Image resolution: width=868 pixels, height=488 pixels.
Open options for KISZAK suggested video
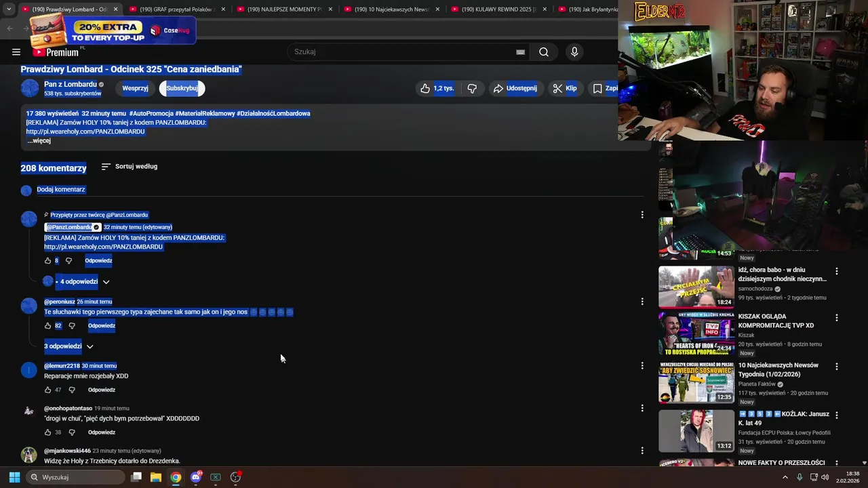point(836,317)
